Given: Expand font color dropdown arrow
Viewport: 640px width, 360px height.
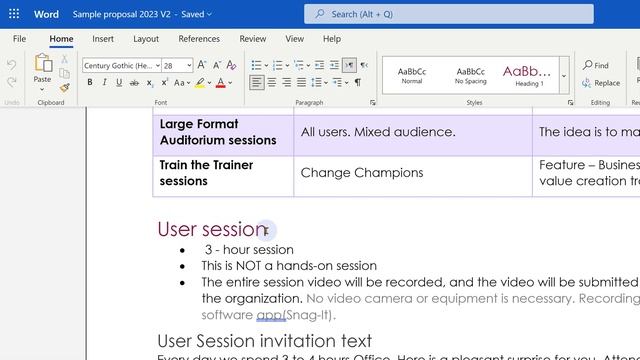Looking at the screenshot, I should 230,83.
